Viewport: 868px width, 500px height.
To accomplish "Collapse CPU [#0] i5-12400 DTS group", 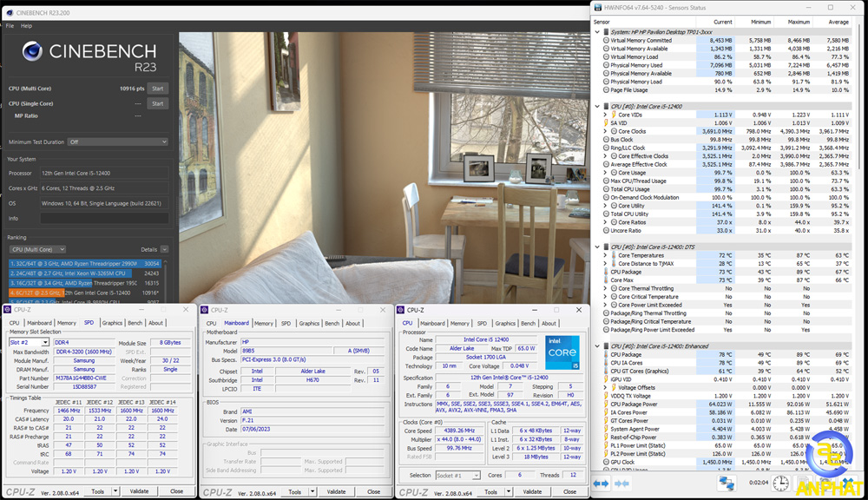I will coord(597,247).
